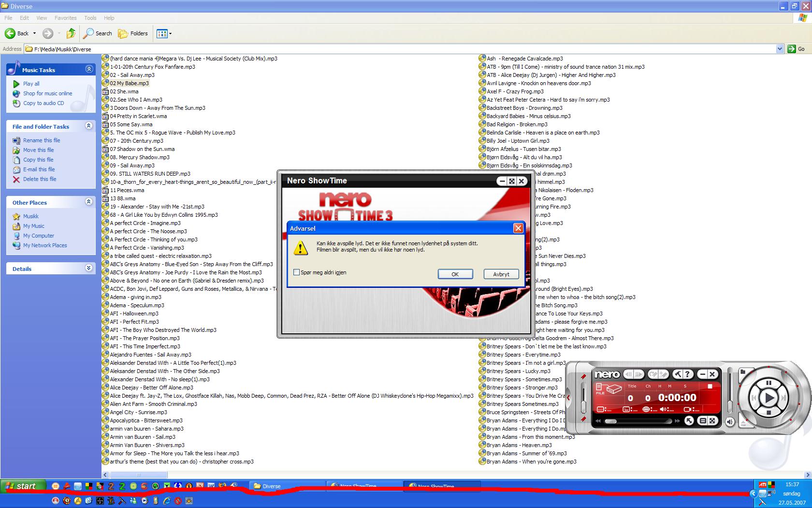Click the camera angle indicator in the Nero display
812x508 pixels.
click(691, 409)
